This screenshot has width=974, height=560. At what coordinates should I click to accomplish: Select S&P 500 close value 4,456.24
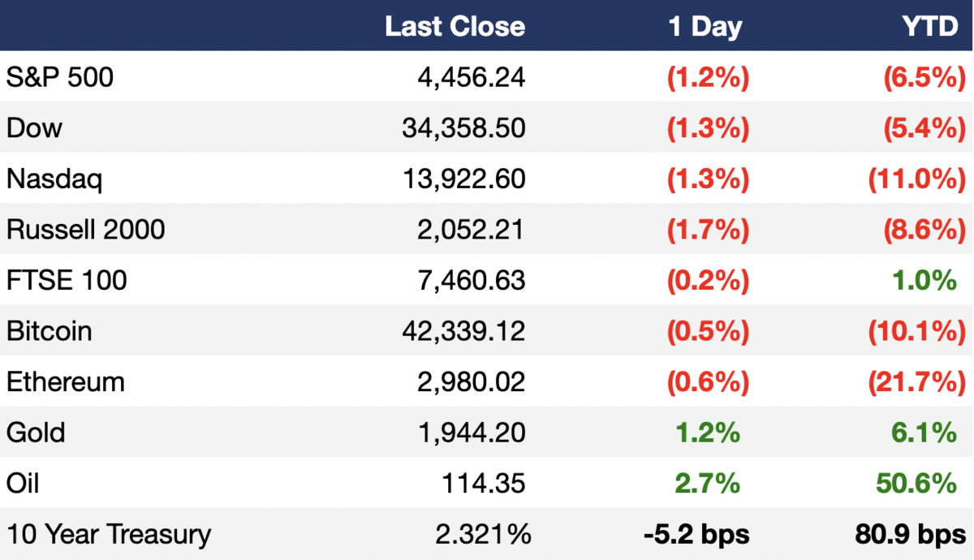471,77
